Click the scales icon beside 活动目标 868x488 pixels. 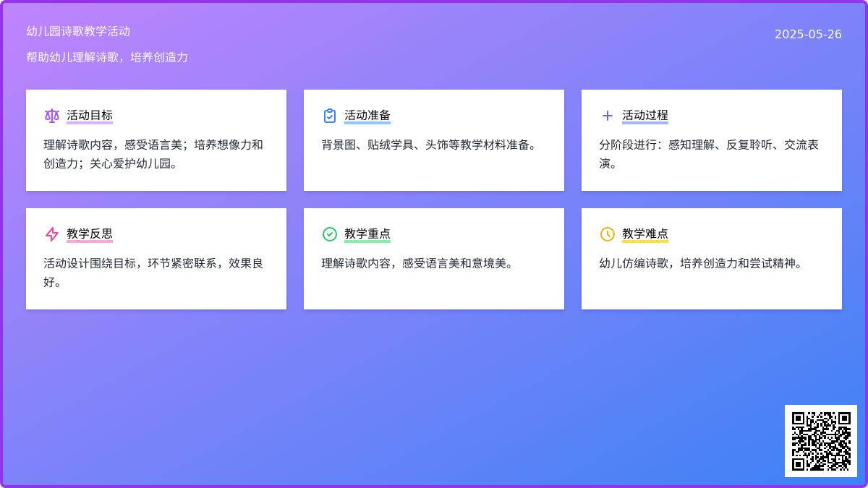[51, 116]
